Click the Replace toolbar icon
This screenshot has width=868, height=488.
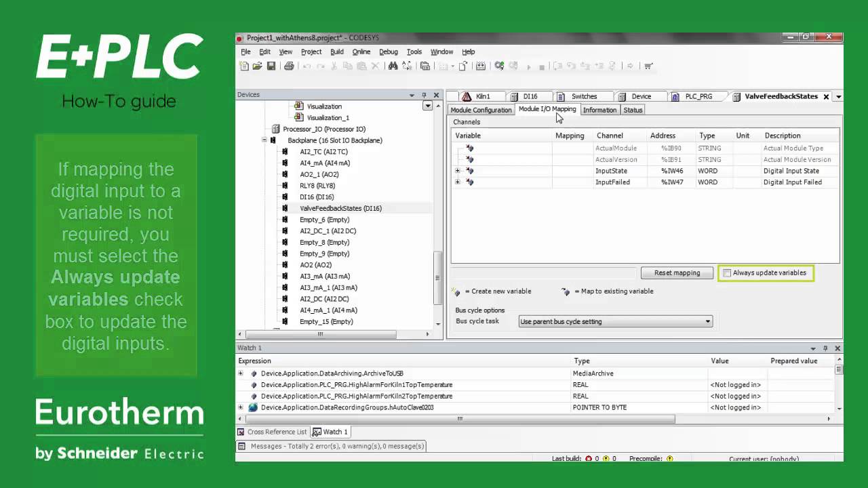coord(407,66)
